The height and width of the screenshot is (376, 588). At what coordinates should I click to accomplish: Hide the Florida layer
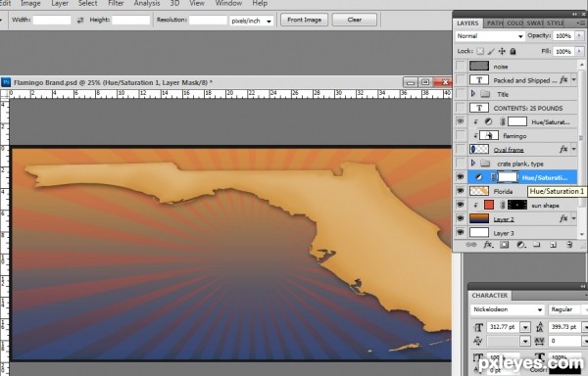point(461,191)
